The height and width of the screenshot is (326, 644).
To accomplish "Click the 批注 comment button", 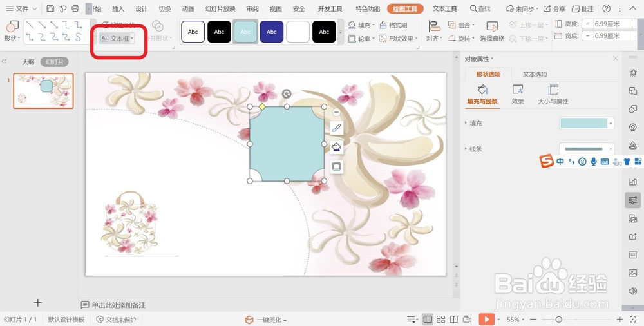I will tap(582, 8).
